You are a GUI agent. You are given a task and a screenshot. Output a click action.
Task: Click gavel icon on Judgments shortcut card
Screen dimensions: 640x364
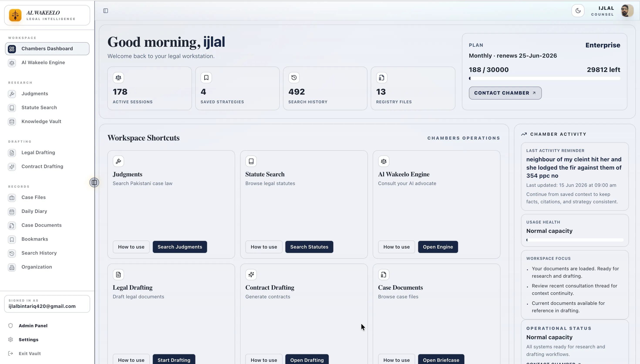(118, 161)
